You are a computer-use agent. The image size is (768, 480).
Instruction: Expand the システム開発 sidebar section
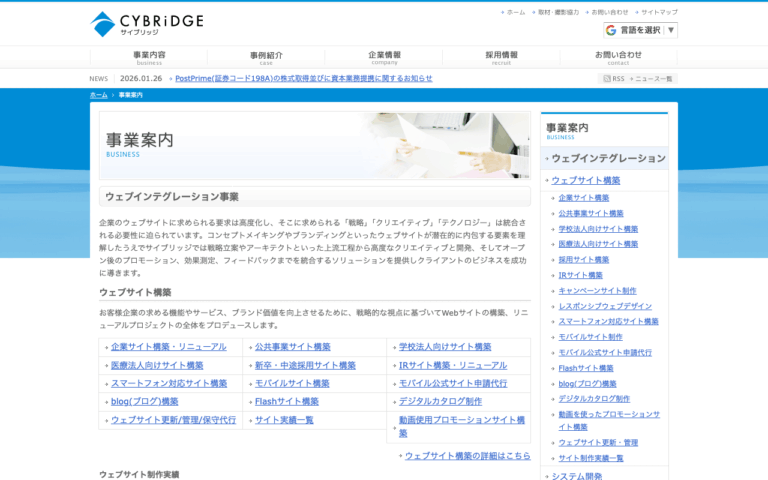click(576, 476)
